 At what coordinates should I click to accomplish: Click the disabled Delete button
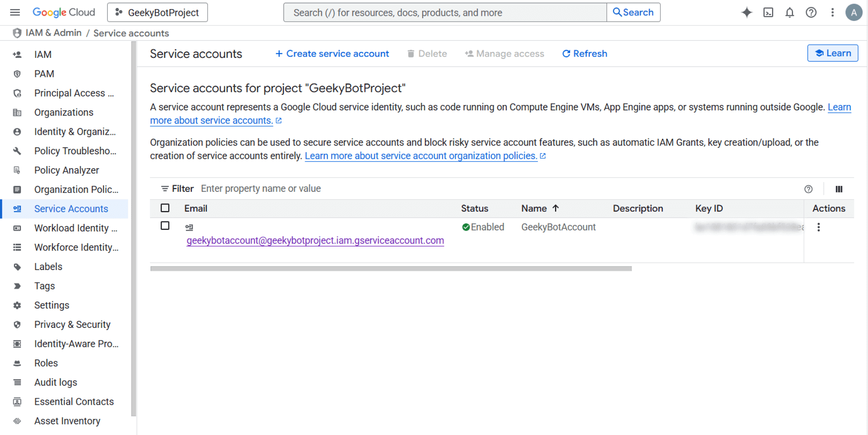(427, 54)
